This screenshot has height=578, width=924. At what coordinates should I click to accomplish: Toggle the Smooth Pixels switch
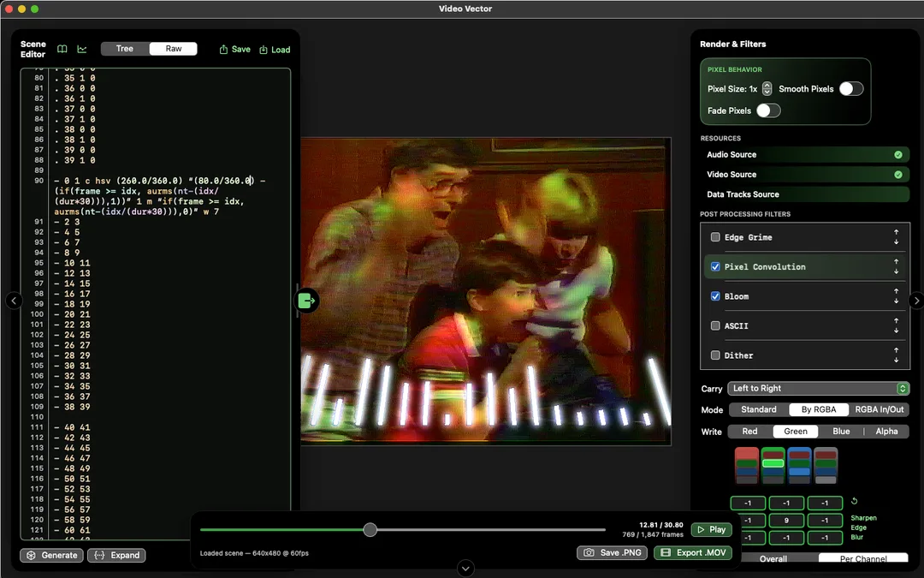tap(851, 88)
